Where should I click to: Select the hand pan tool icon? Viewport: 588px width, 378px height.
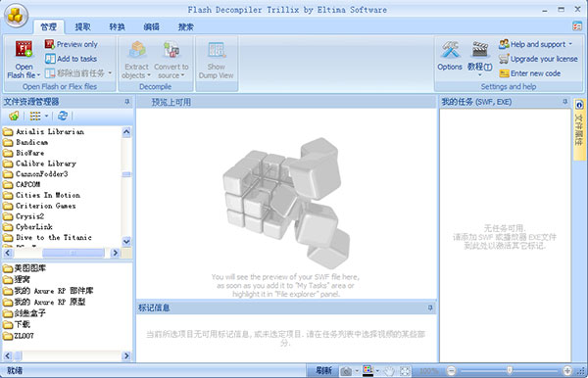390,371
